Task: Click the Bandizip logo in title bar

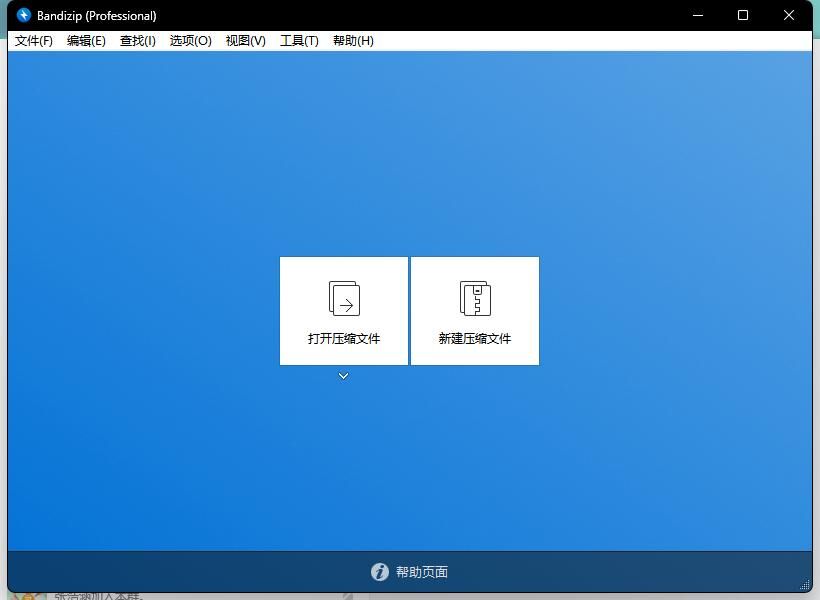Action: pyautogui.click(x=24, y=15)
